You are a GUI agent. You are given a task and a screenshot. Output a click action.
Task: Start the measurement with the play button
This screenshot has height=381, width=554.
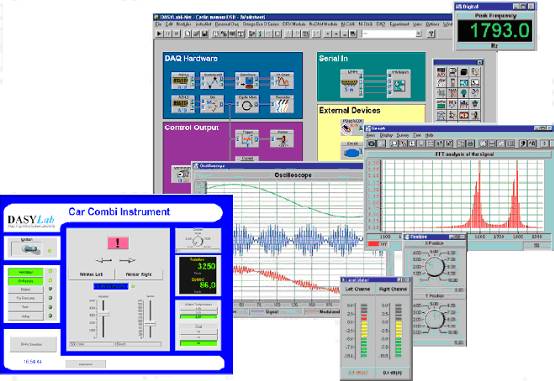159,34
